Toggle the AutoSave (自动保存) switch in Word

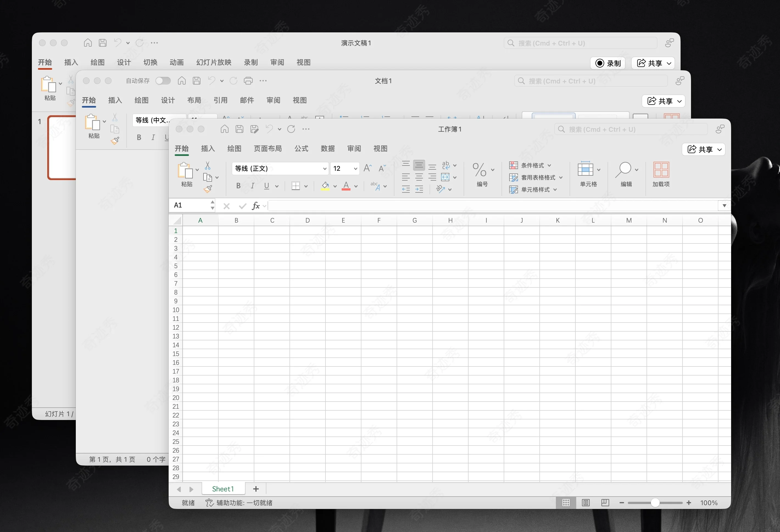coord(163,81)
